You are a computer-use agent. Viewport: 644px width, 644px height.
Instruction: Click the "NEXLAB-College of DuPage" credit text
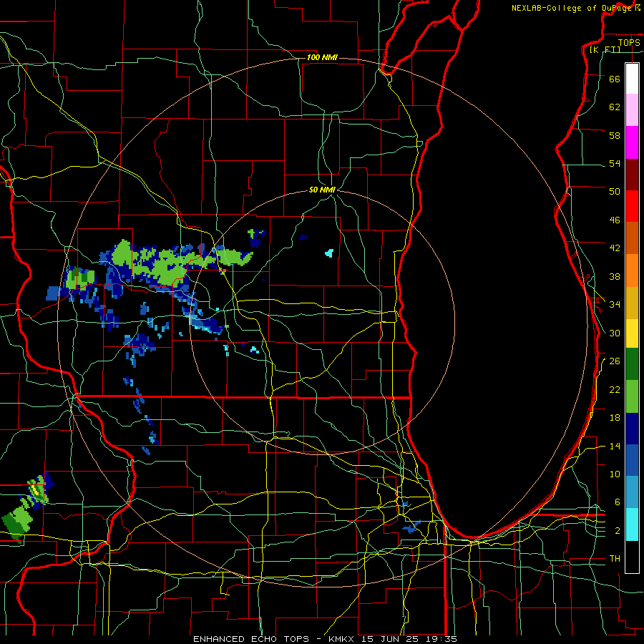point(572,8)
